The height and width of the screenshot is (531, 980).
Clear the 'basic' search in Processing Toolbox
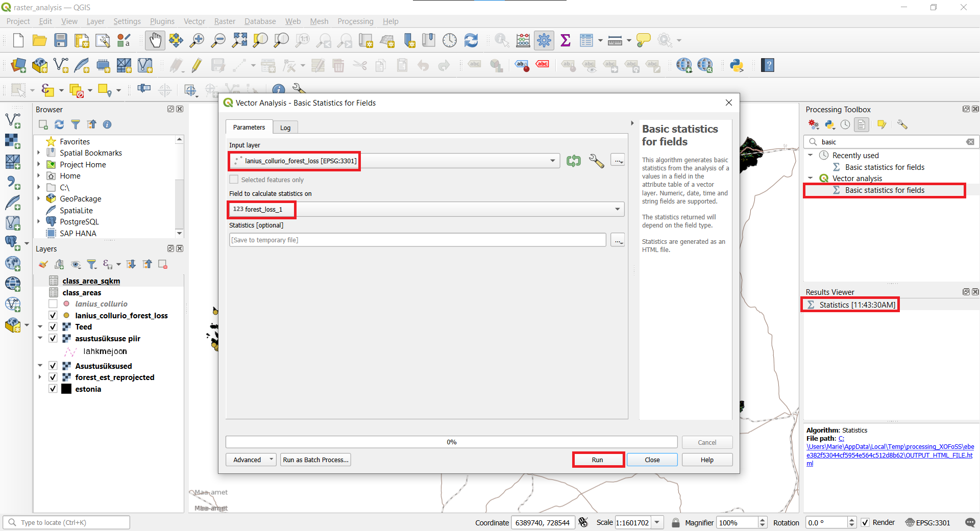coord(970,142)
